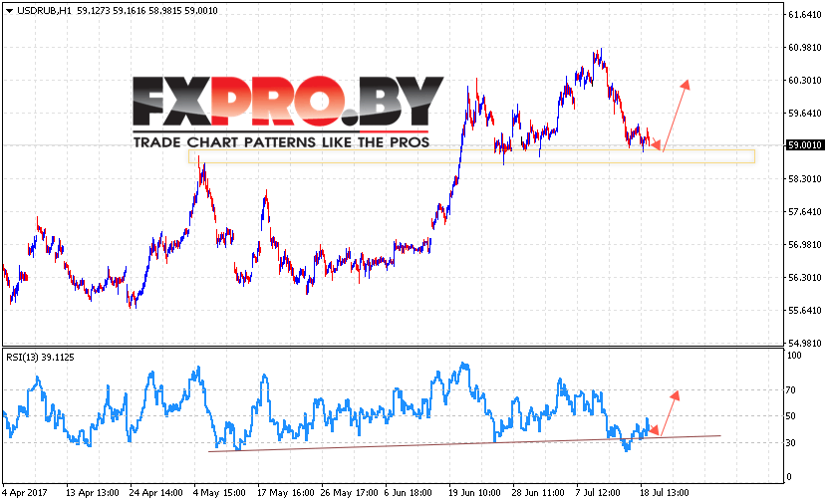This screenshot has width=826, height=504.
Task: Select the yellow support zone rectangle
Action: (x=471, y=156)
